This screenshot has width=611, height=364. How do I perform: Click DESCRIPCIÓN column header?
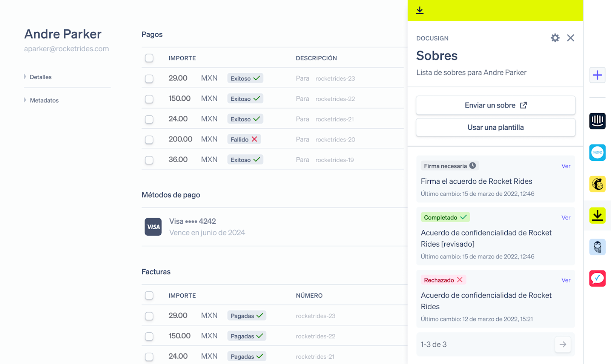click(x=316, y=58)
